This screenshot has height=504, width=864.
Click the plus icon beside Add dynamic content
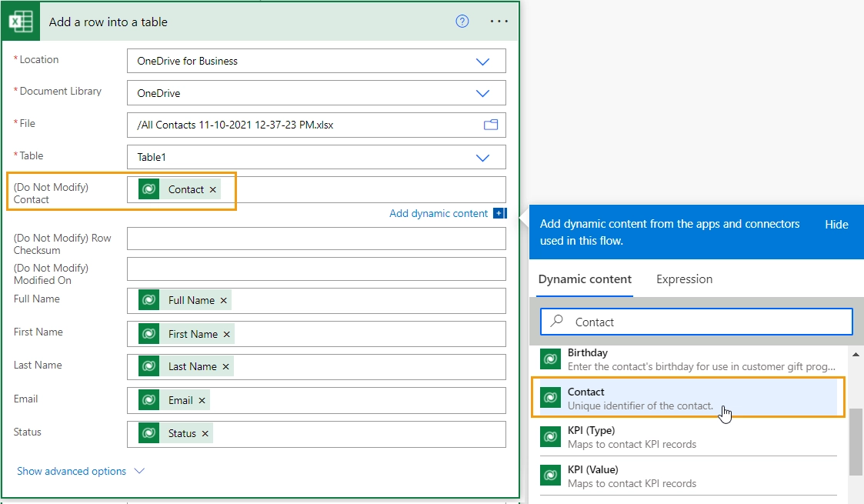(500, 213)
